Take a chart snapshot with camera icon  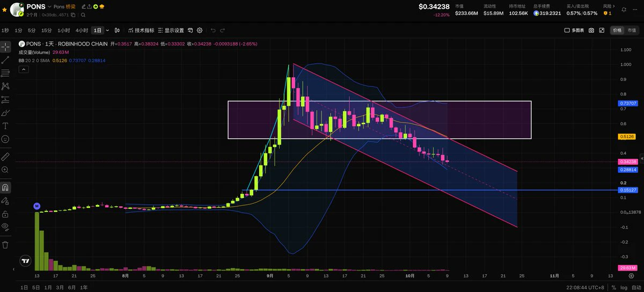[591, 31]
